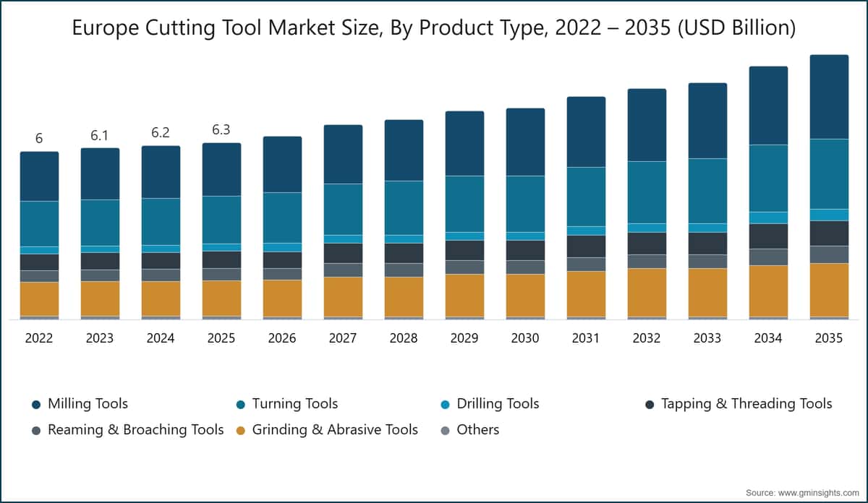Click the Grinding & Abrasive Tools legend dot
The image size is (868, 503).
[x=240, y=430]
